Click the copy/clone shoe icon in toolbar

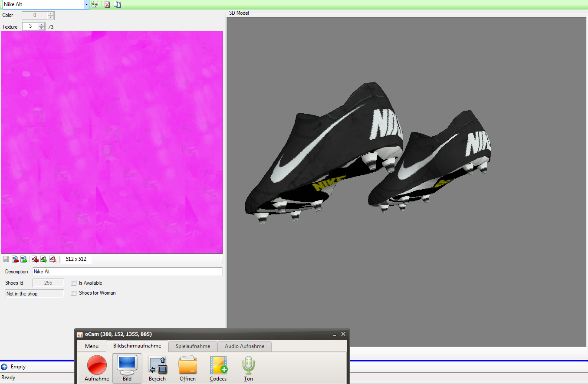coord(117,4)
